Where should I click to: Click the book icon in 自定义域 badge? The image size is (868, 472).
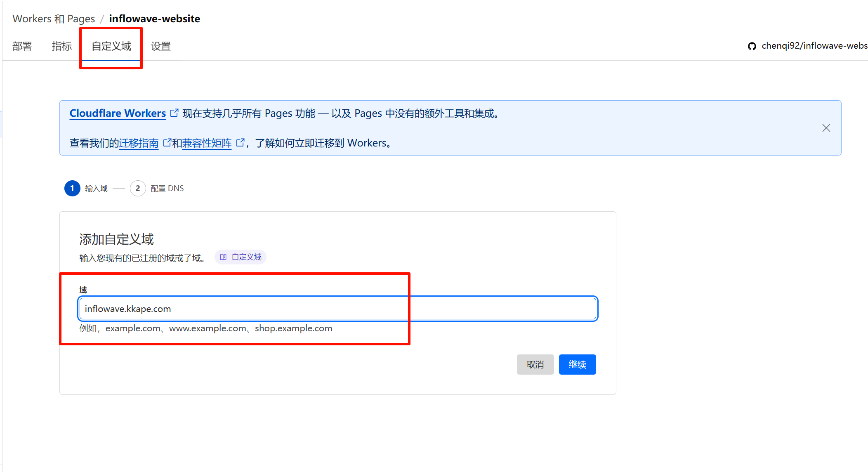(x=223, y=257)
